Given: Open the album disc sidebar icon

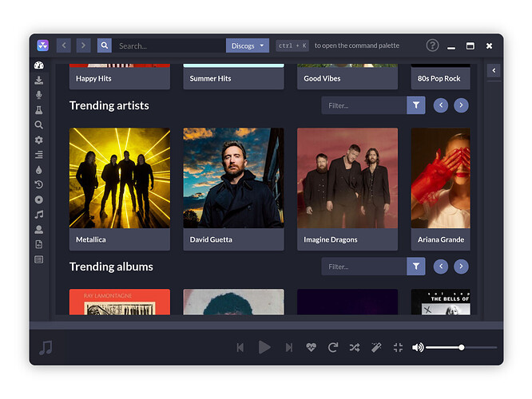Looking at the screenshot, I should [x=38, y=199].
